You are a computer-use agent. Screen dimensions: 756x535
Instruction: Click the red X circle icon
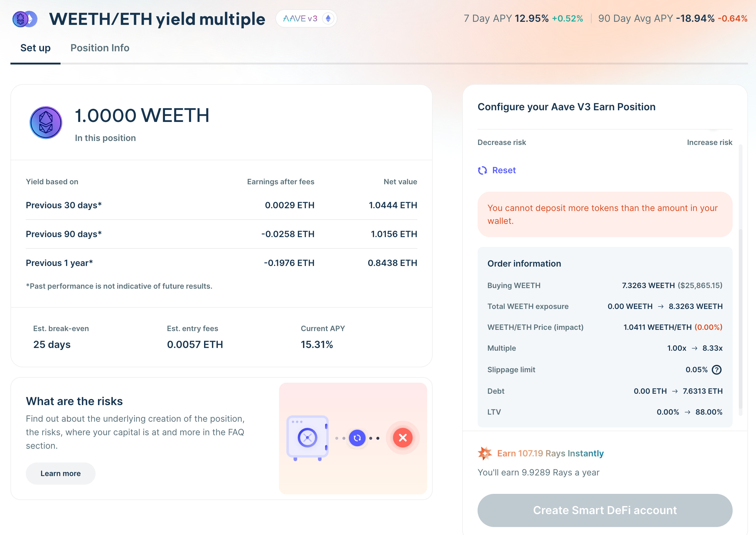point(402,437)
